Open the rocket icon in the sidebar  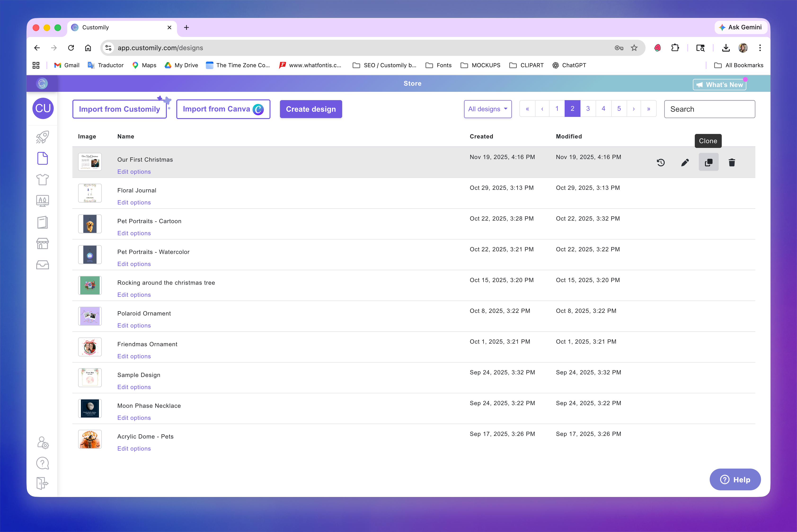click(42, 137)
